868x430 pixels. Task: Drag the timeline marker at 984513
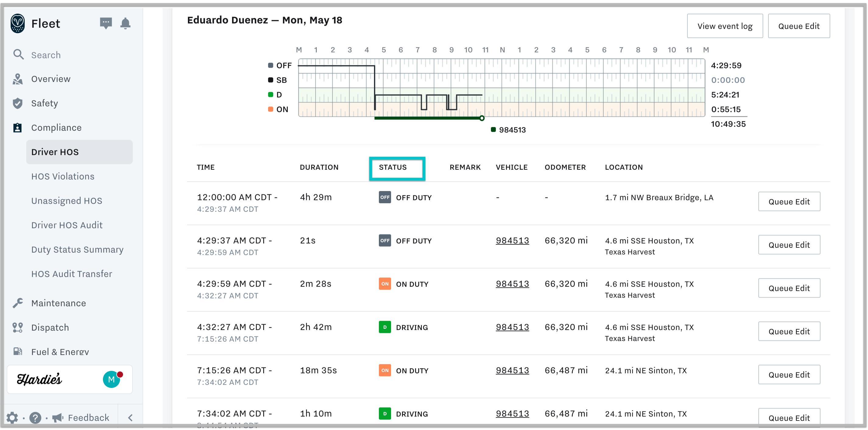(x=481, y=117)
